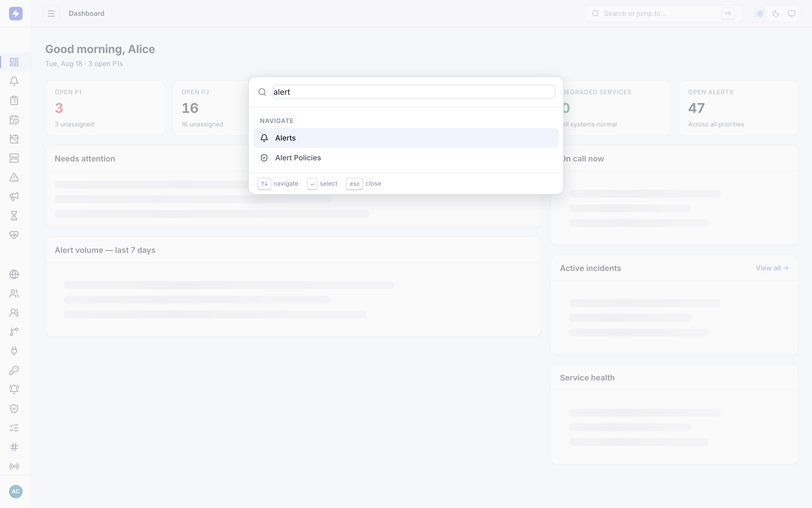Switch to dark theme with the moon icon
Screen dimensions: 812x508
(x=776, y=14)
